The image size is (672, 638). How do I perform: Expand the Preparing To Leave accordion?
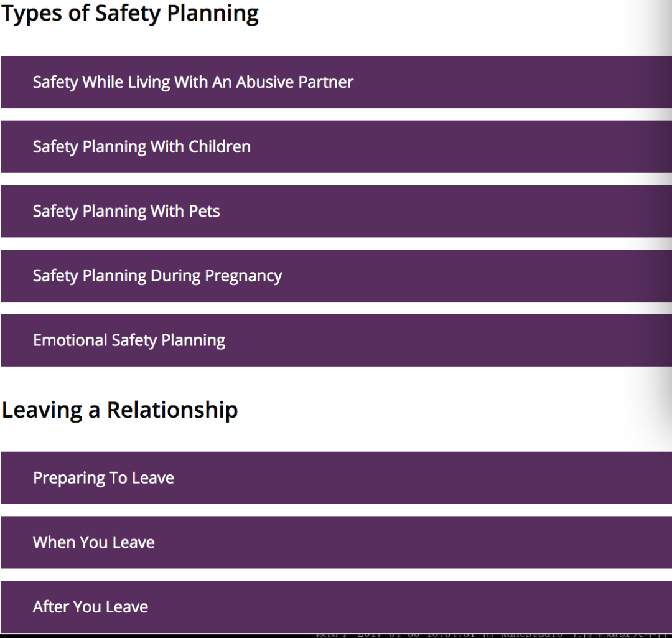pyautogui.click(x=337, y=477)
